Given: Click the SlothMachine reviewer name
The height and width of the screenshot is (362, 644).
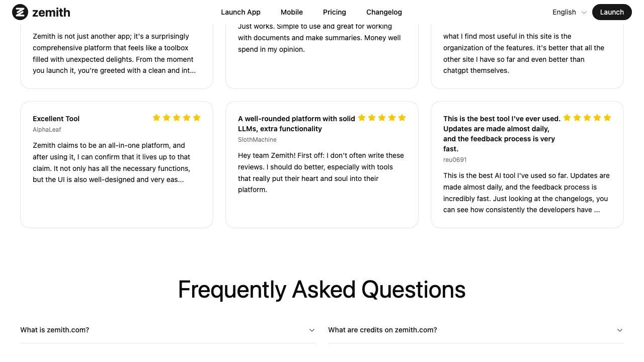Looking at the screenshot, I should tap(257, 140).
